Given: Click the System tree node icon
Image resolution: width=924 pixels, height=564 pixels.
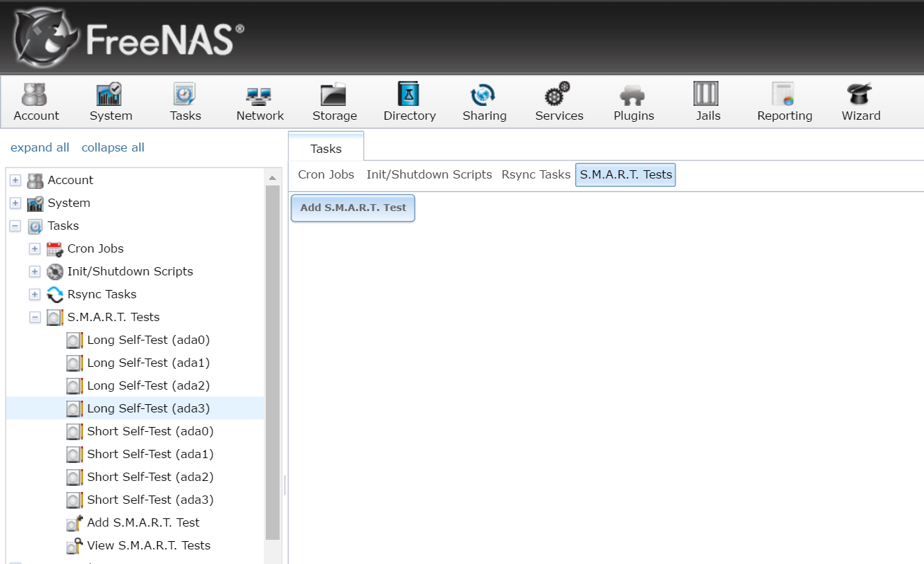Looking at the screenshot, I should (x=35, y=203).
